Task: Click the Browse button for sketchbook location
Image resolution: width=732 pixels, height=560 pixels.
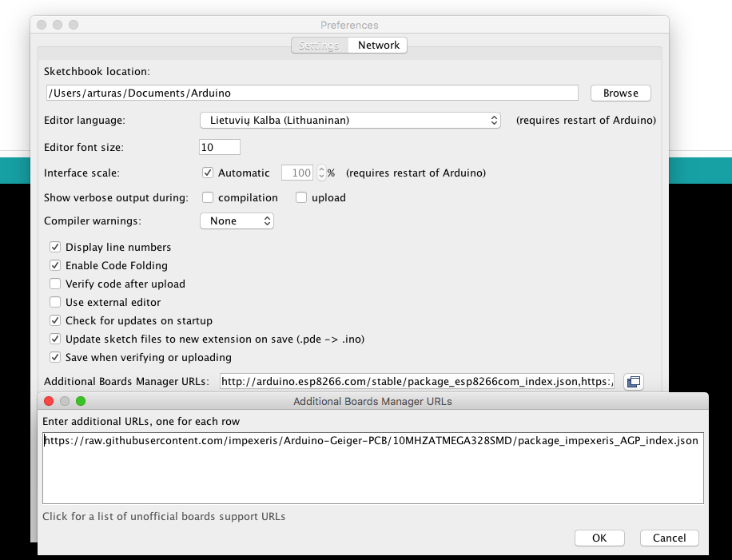Action: (620, 93)
